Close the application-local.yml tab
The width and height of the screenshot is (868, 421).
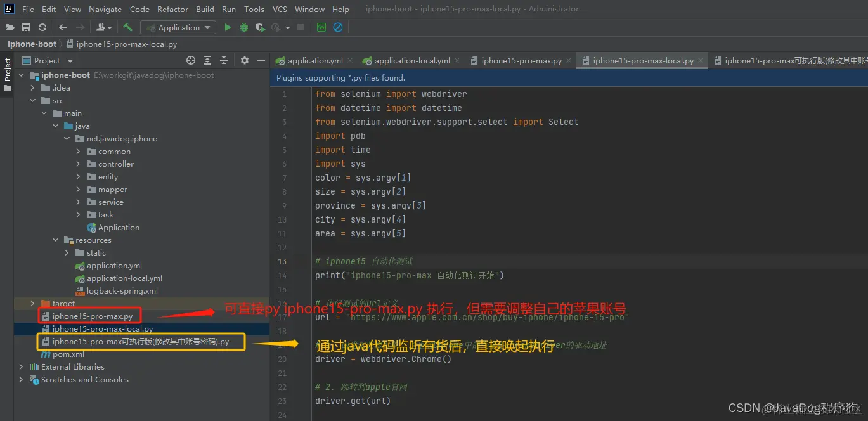point(457,62)
